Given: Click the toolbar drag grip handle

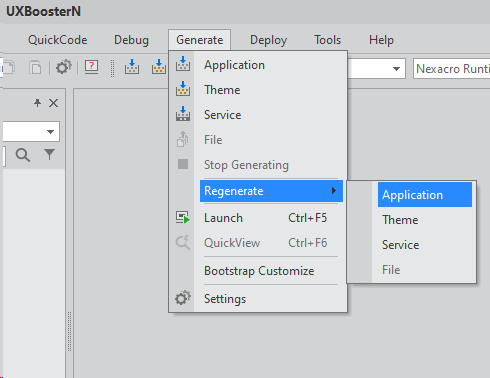Looking at the screenshot, I should tap(112, 68).
